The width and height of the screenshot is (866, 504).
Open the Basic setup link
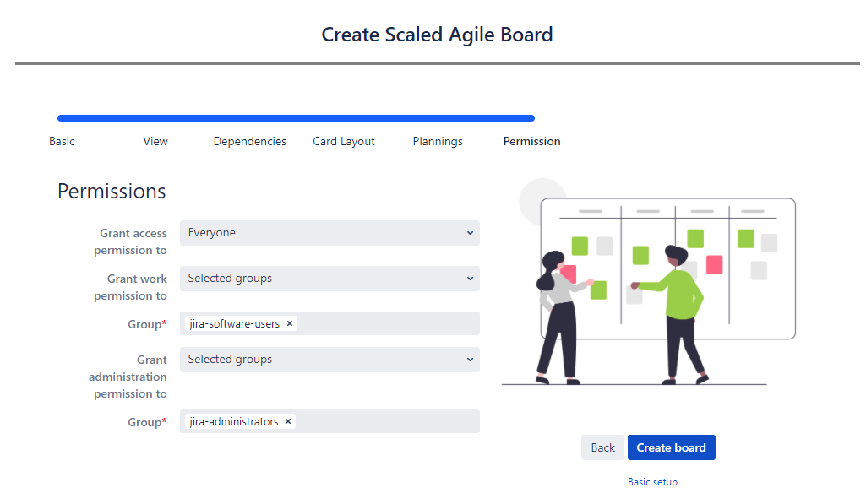tap(652, 482)
